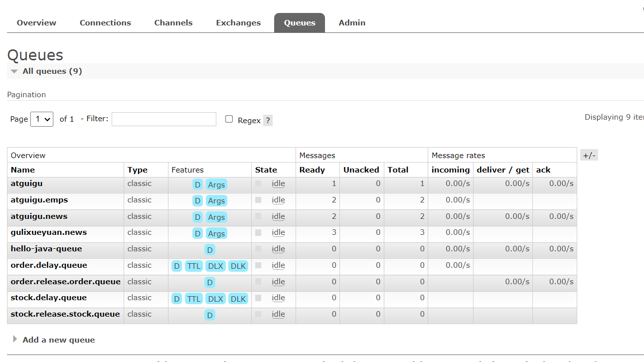Sort by the Type column header
Image resolution: width=644 pixels, height=362 pixels.
point(138,170)
